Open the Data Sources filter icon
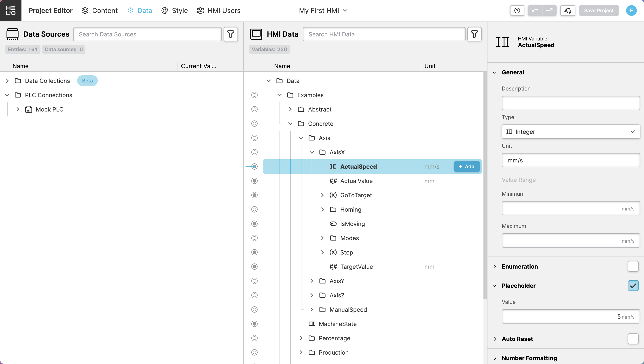 (231, 34)
